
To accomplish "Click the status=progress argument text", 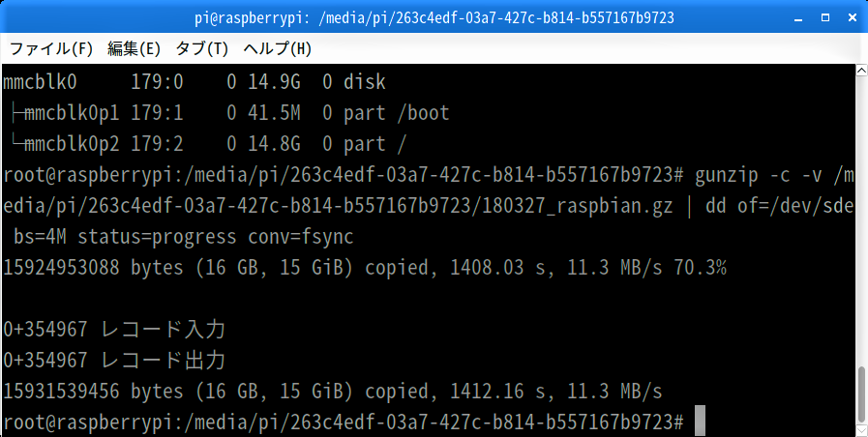I will [157, 237].
